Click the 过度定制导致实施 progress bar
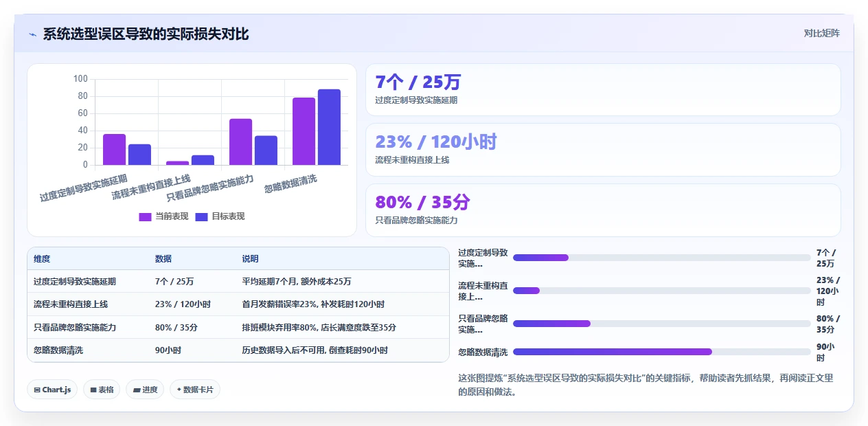 pos(662,258)
